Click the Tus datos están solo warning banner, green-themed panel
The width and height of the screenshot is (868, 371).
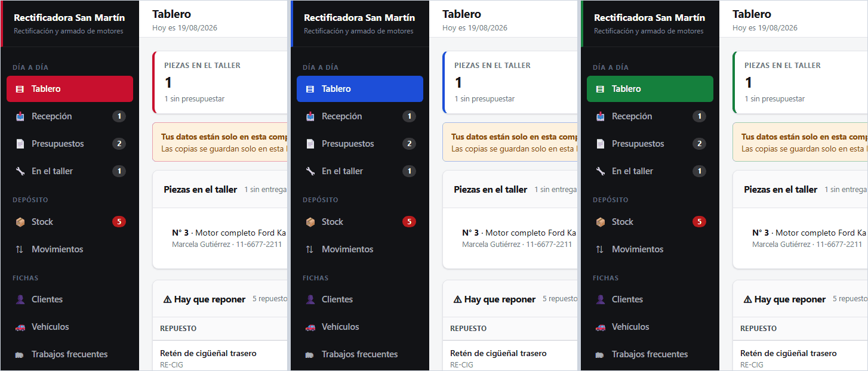coord(801,142)
